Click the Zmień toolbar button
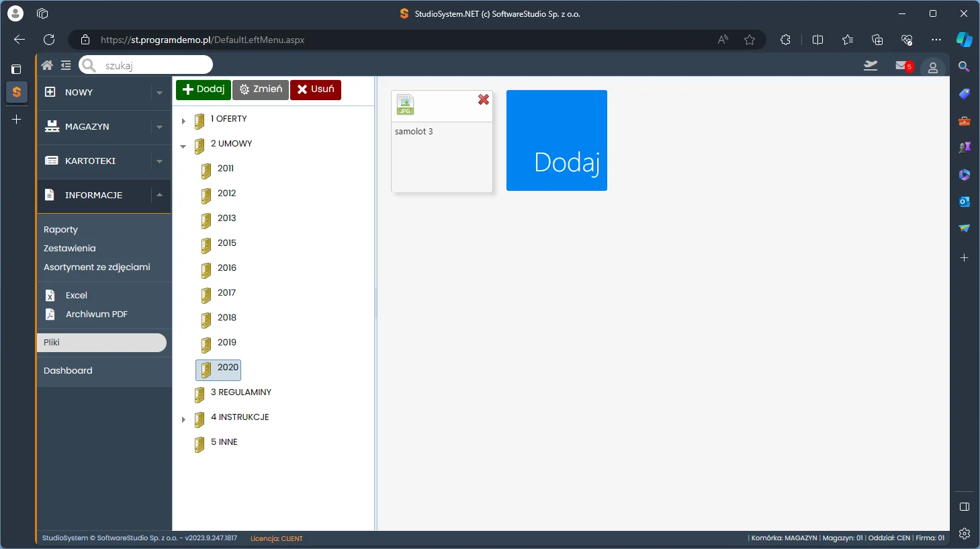This screenshot has width=980, height=549. [261, 89]
